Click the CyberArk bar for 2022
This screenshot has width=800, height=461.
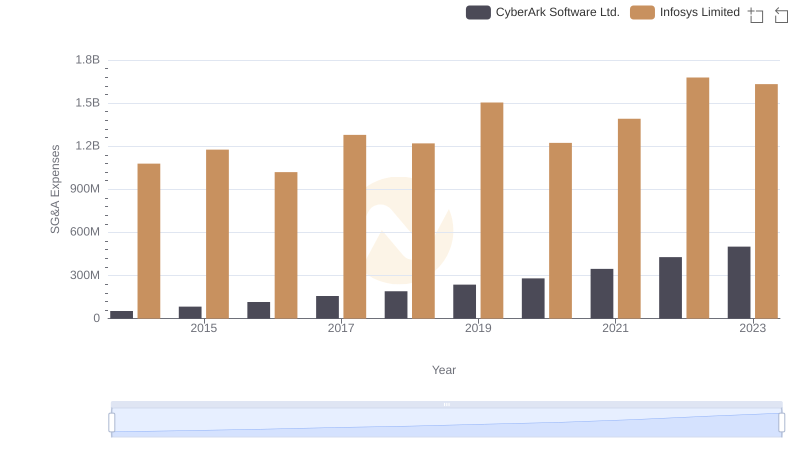(670, 288)
